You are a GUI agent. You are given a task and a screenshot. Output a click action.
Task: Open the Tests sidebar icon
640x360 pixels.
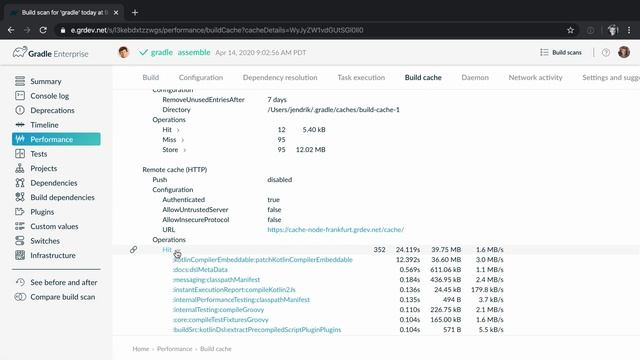20,153
